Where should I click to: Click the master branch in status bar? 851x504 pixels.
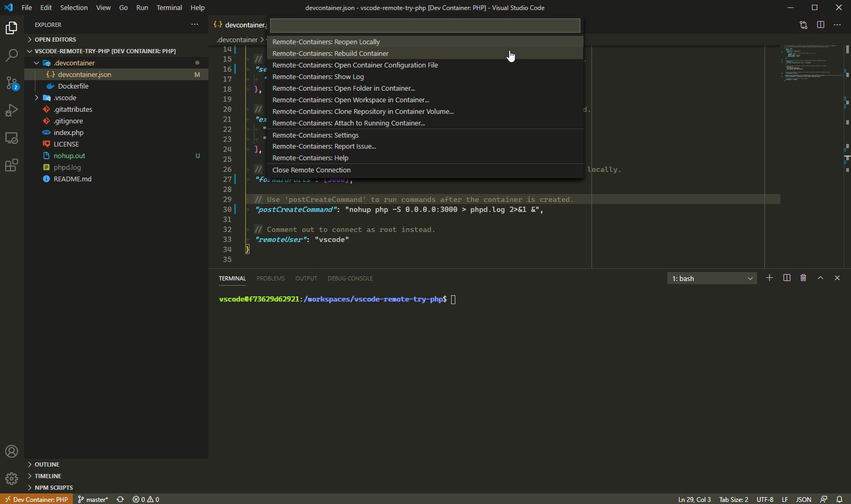[93, 499]
